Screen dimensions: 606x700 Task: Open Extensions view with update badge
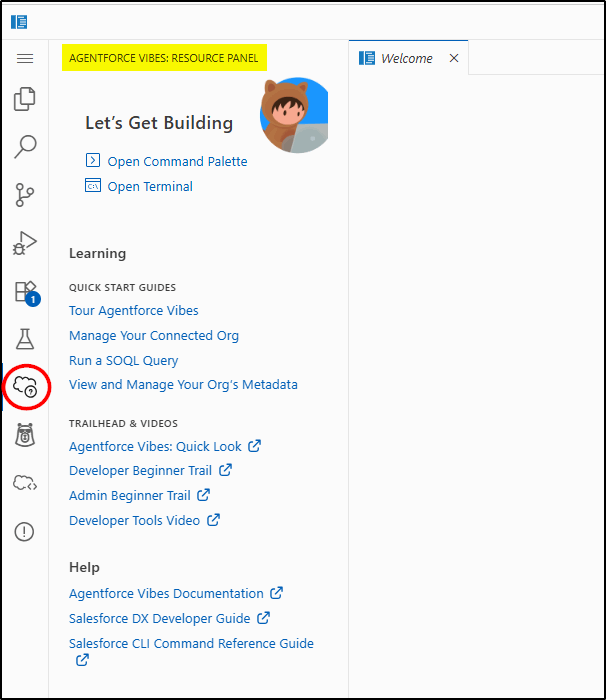pos(25,291)
